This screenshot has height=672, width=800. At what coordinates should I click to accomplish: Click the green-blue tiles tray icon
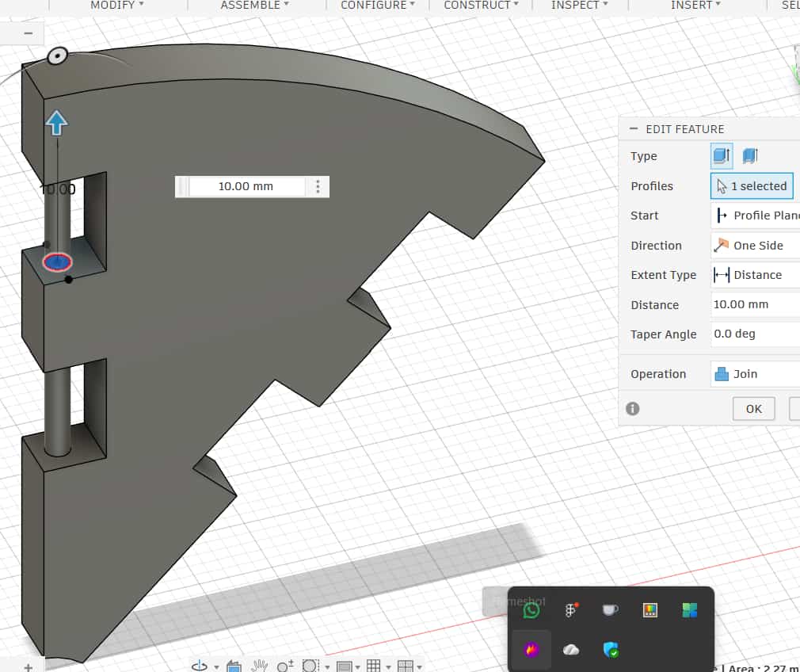(689, 610)
